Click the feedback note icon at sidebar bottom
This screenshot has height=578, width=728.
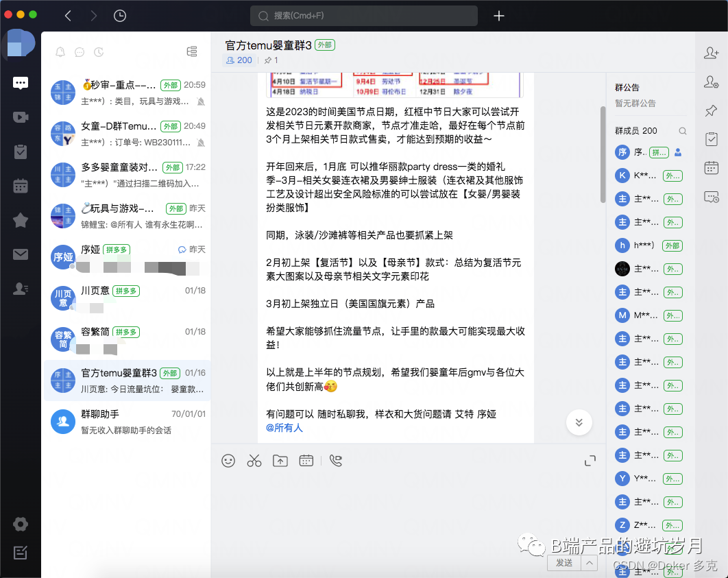point(21,553)
